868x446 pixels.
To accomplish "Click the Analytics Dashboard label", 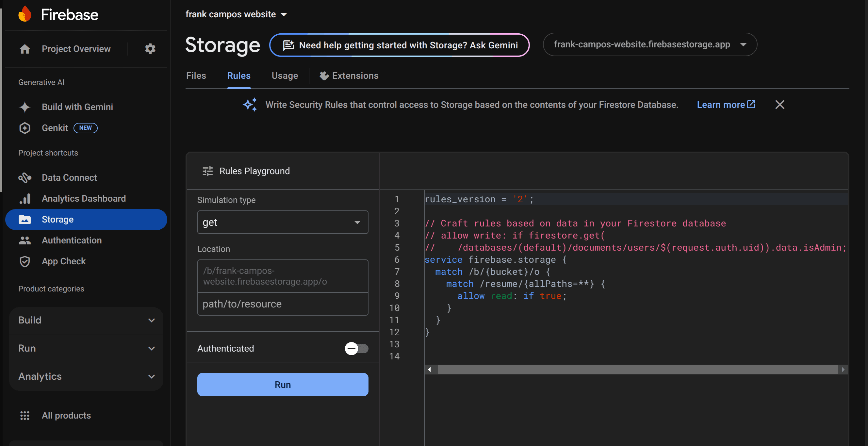I will 84,199.
